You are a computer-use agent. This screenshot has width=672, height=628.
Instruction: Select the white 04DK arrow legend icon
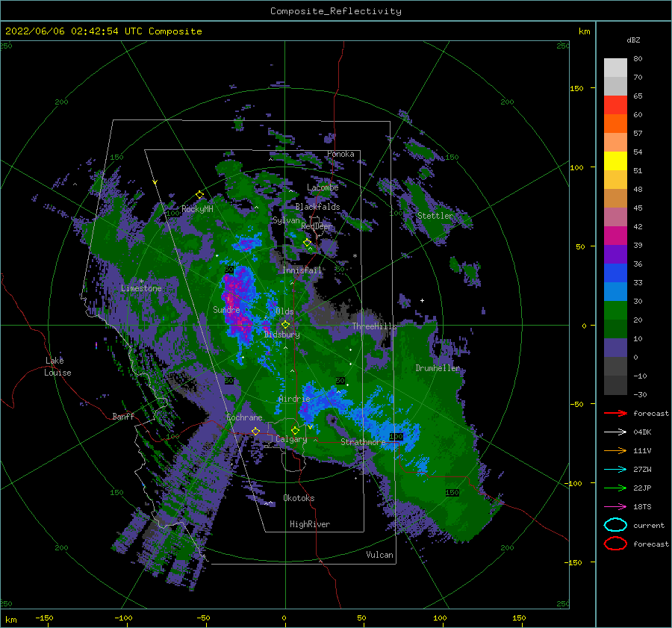(615, 432)
